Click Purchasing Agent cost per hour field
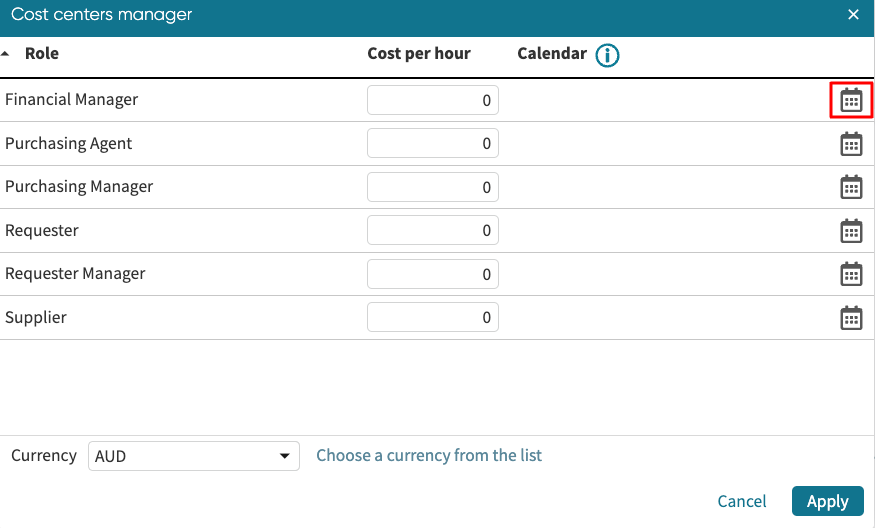The height and width of the screenshot is (528, 875). 432,144
